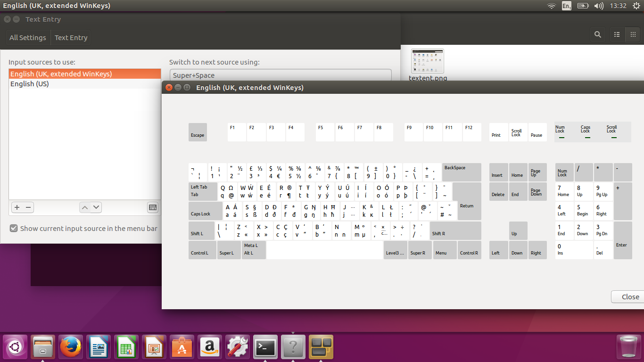Select English (UK, extended WinKeys) source

pos(61,74)
